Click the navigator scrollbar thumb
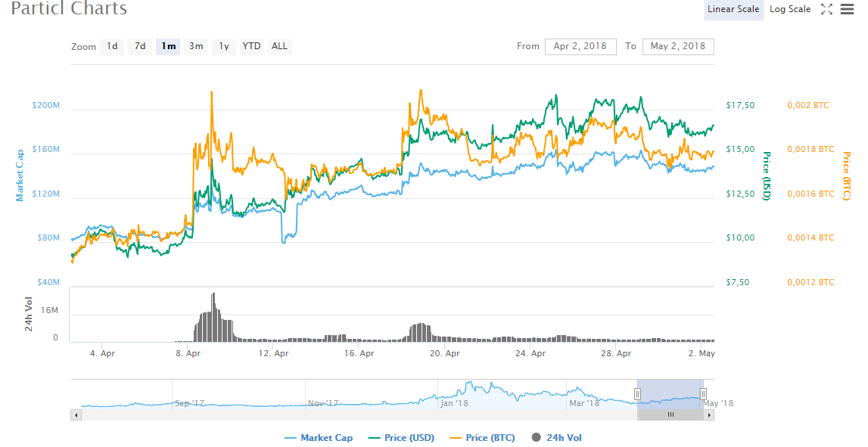 pos(670,414)
